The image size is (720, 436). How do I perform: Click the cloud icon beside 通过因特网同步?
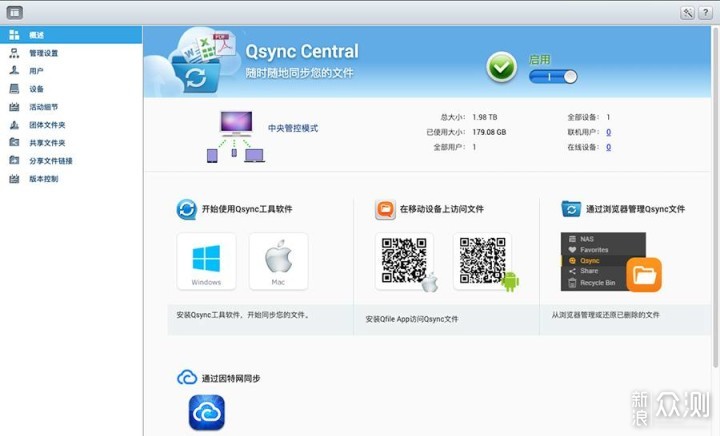[x=187, y=378]
